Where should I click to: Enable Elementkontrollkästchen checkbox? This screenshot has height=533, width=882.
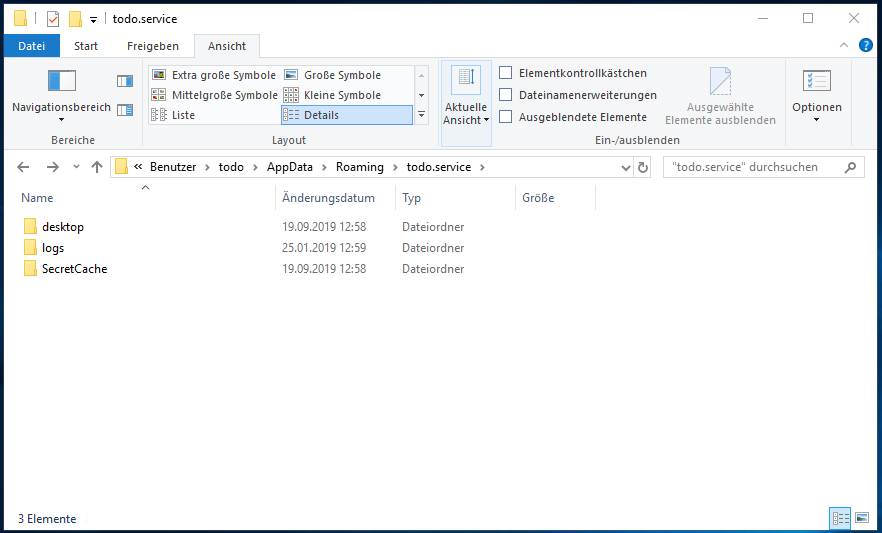pyautogui.click(x=506, y=73)
